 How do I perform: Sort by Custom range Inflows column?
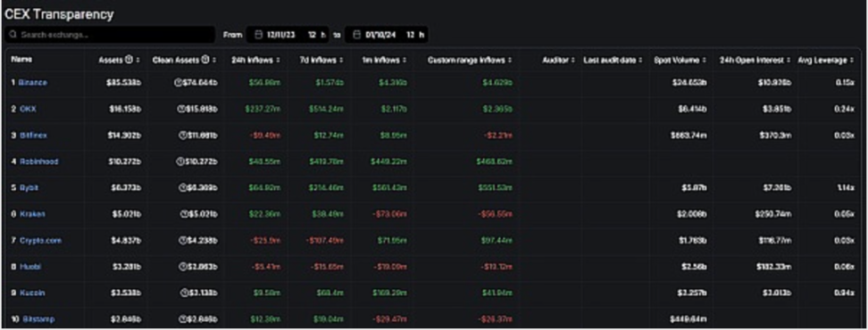click(x=470, y=60)
